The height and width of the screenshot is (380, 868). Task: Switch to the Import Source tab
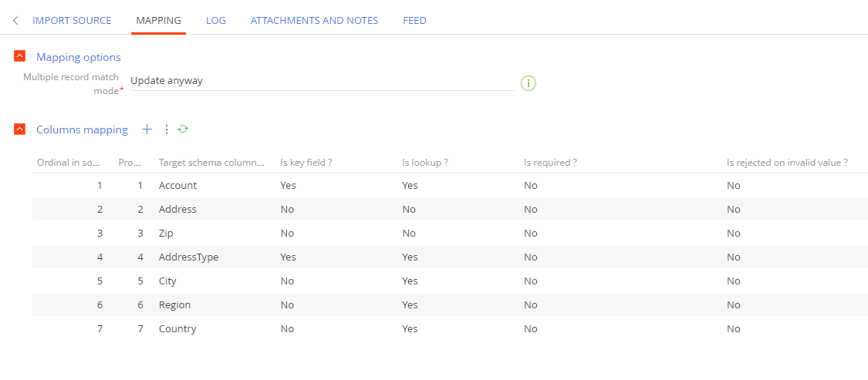pyautogui.click(x=72, y=21)
